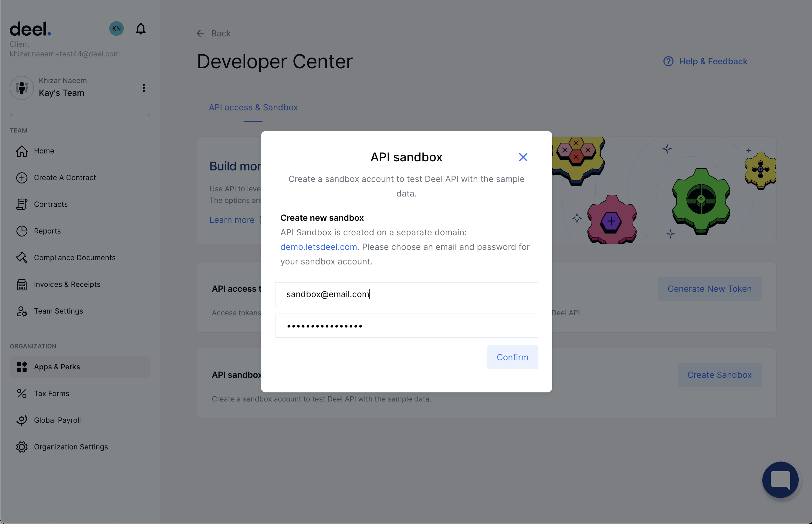Click the Create A Contract plus icon
Screen dimensions: 812x524
(22, 178)
